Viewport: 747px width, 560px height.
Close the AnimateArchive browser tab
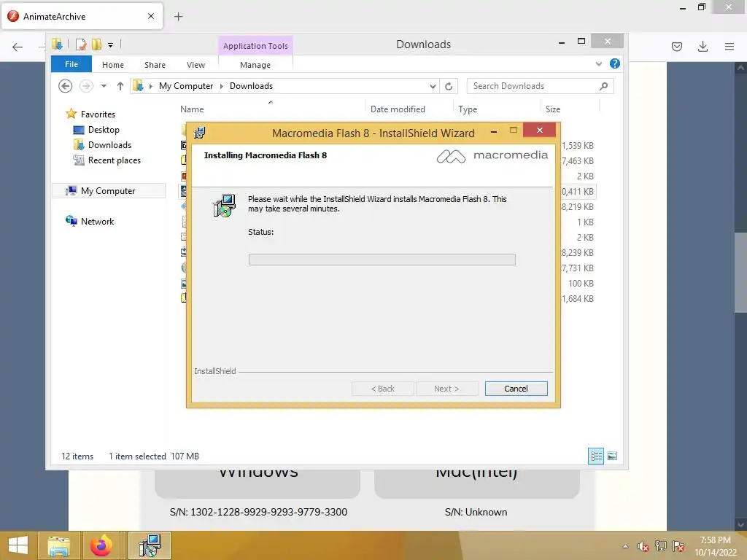coord(151,16)
